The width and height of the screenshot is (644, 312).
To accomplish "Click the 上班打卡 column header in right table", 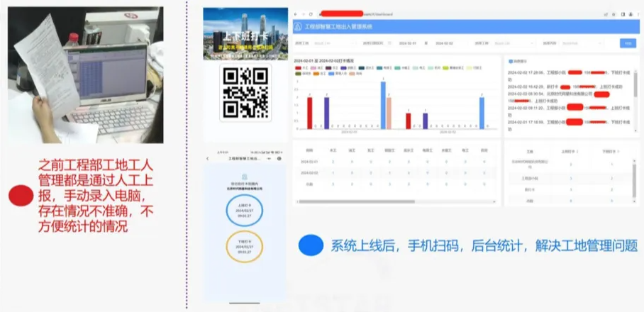I will (569, 151).
